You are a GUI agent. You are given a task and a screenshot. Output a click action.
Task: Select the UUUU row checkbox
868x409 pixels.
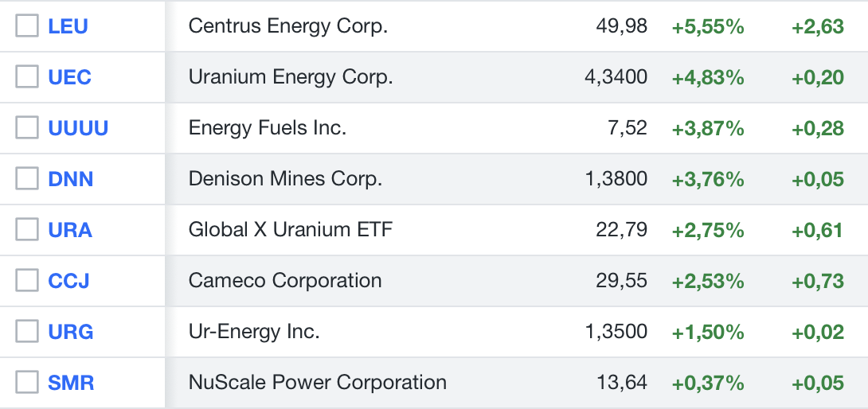click(27, 128)
